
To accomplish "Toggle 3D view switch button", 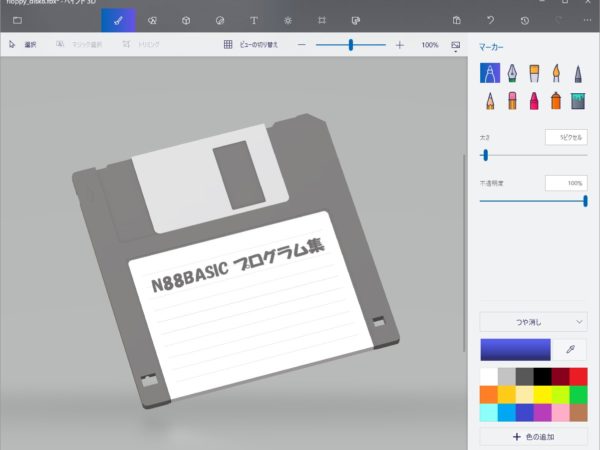I will 251,44.
